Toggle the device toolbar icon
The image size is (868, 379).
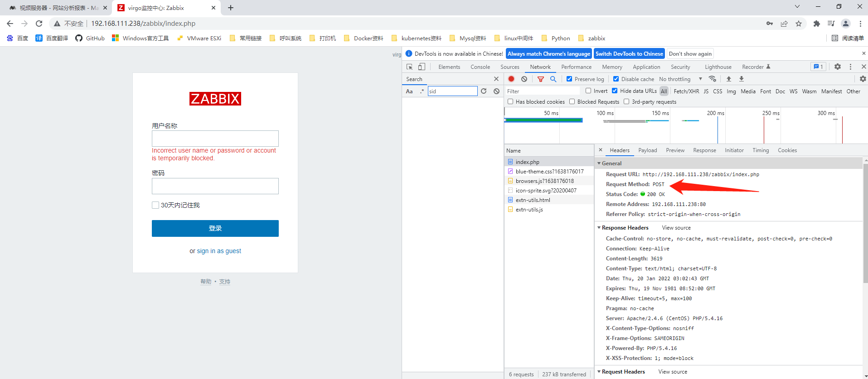point(422,67)
